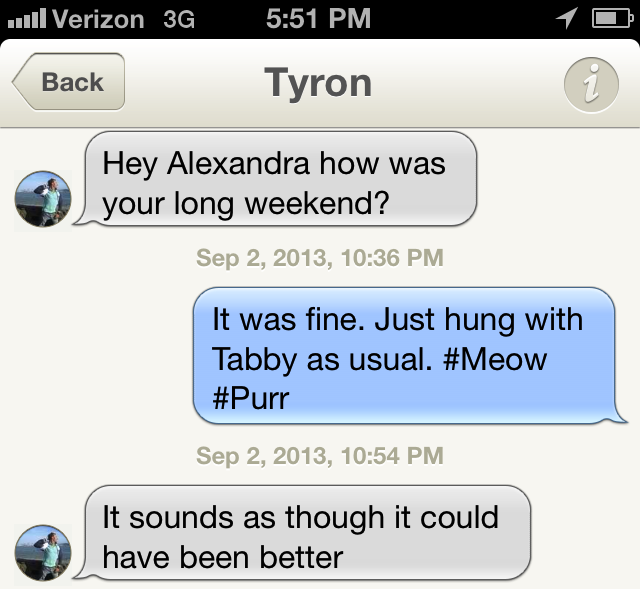Go back using the Back button
The width and height of the screenshot is (640, 589).
click(69, 82)
